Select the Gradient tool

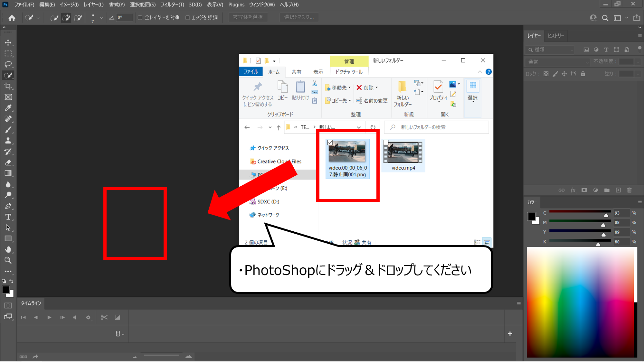coord(8,173)
